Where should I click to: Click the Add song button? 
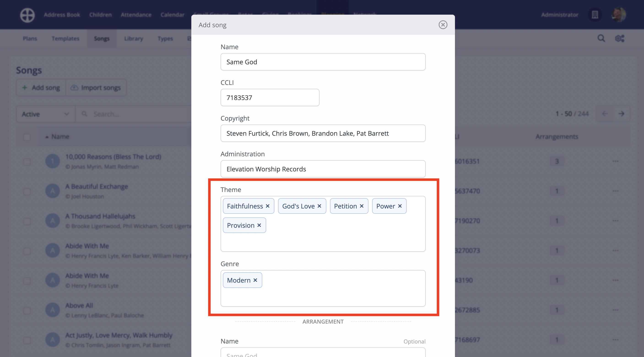[41, 88]
